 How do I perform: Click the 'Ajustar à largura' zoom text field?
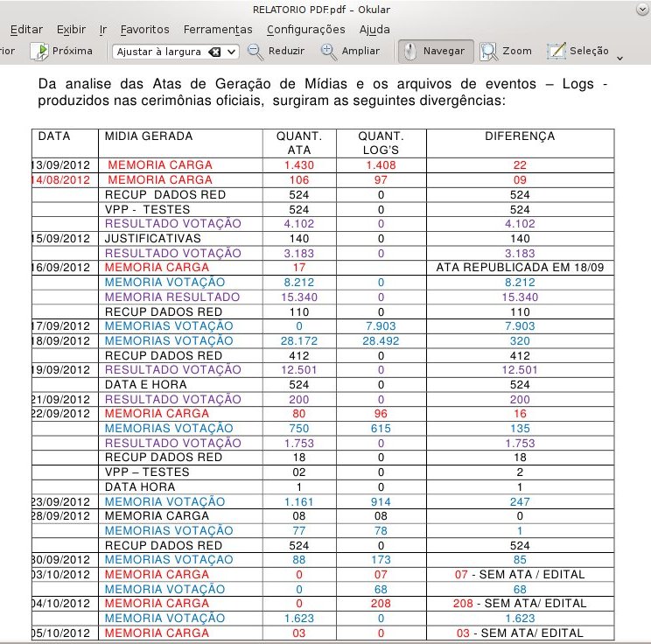coord(159,52)
